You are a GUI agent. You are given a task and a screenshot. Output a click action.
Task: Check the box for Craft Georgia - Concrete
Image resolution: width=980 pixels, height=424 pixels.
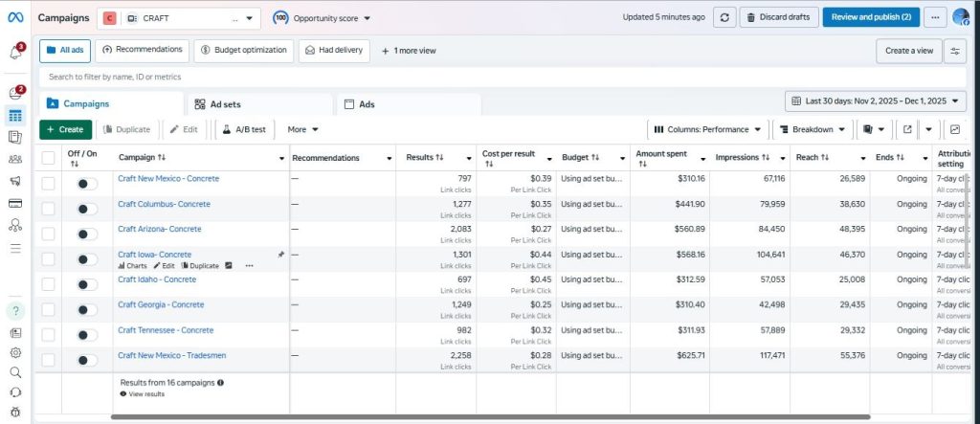point(49,310)
